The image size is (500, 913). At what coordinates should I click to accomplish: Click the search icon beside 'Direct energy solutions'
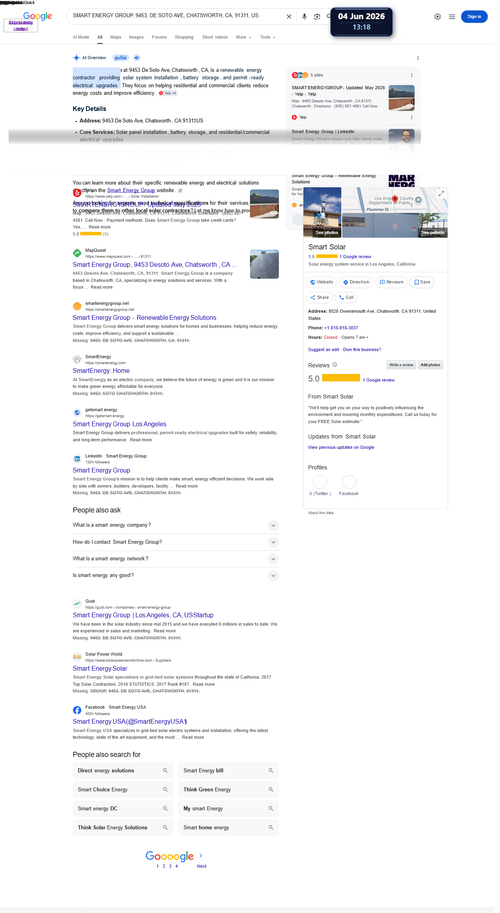(x=165, y=770)
